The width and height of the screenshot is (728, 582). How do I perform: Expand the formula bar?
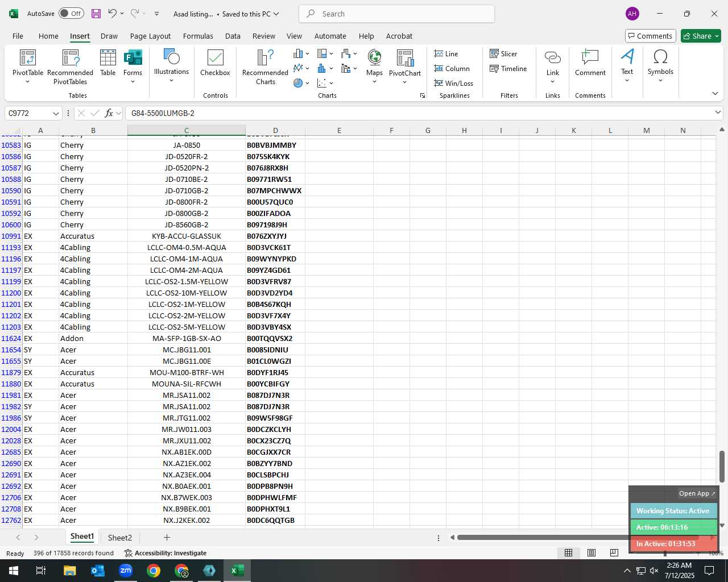click(x=718, y=113)
